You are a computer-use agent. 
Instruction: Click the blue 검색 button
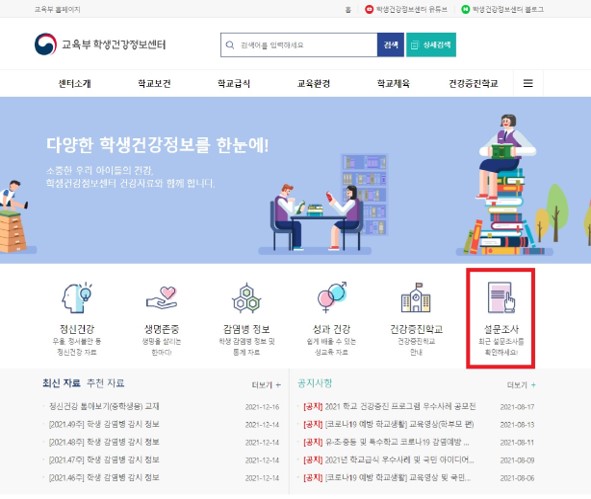(x=390, y=45)
